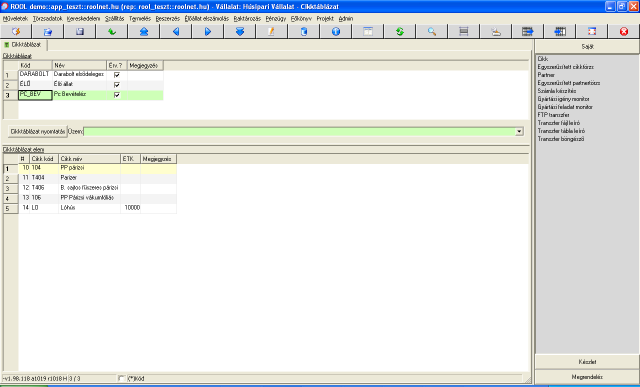Click the save floppy disk toolbar icon
The height and width of the screenshot is (387, 640).
click(x=80, y=31)
